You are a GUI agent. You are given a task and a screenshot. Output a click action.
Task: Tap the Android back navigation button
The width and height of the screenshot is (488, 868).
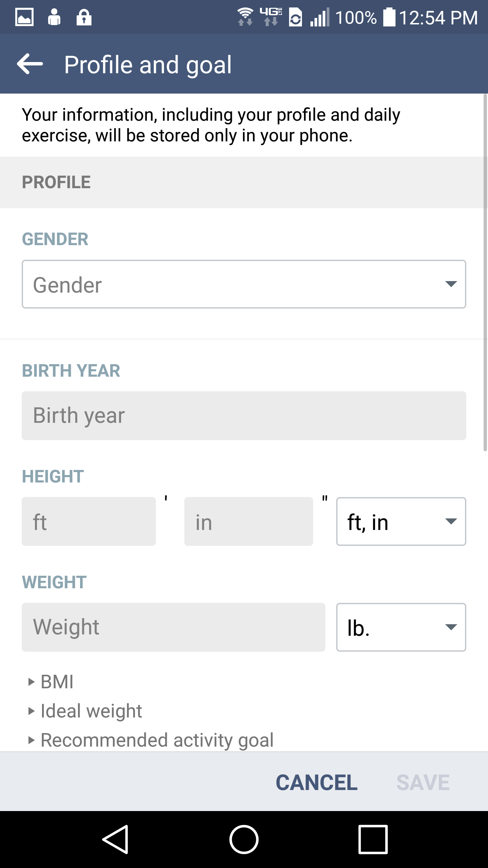coord(115,840)
